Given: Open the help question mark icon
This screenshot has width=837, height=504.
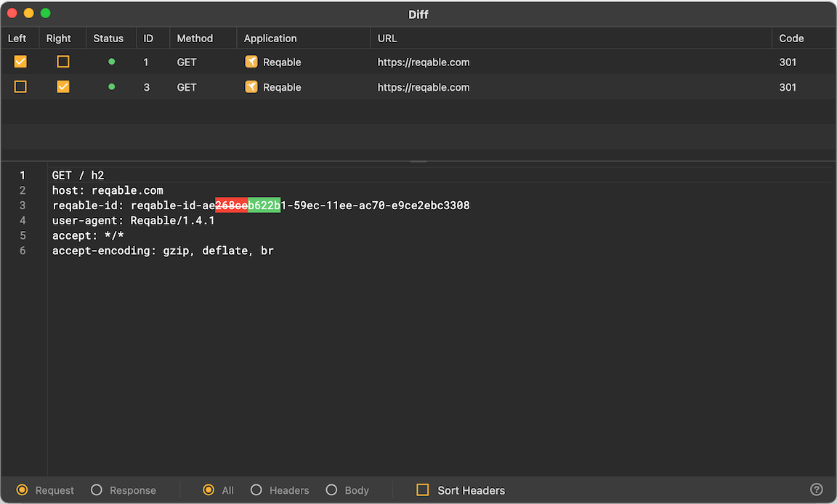Looking at the screenshot, I should pyautogui.click(x=816, y=489).
